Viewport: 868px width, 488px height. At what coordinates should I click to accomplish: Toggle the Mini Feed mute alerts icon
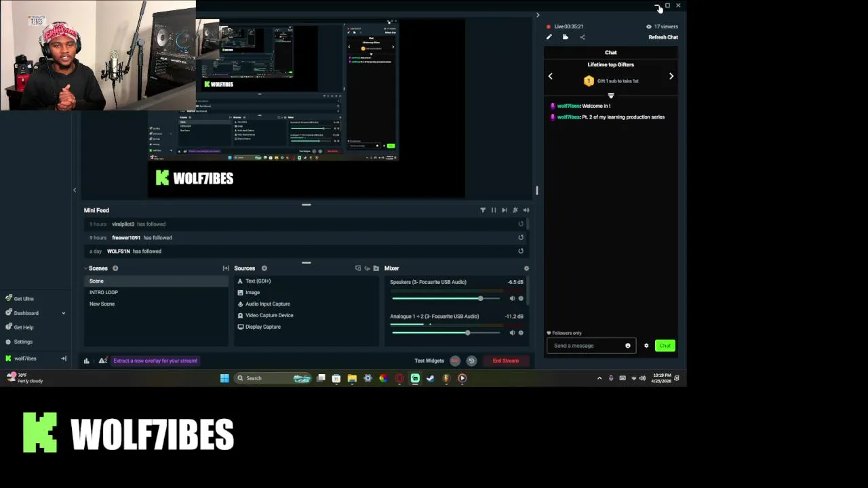(515, 210)
